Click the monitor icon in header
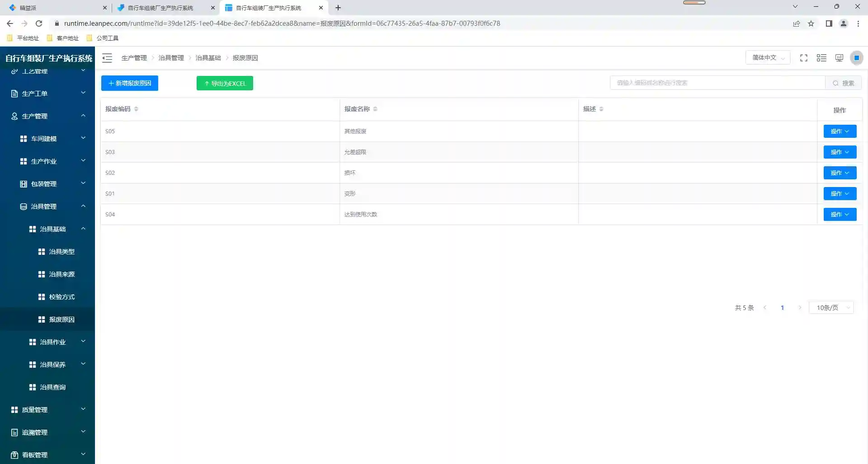 (839, 58)
